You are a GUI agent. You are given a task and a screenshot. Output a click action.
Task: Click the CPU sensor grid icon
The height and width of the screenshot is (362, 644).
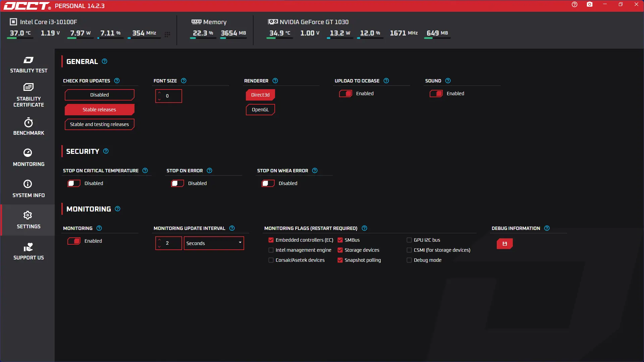click(x=167, y=34)
